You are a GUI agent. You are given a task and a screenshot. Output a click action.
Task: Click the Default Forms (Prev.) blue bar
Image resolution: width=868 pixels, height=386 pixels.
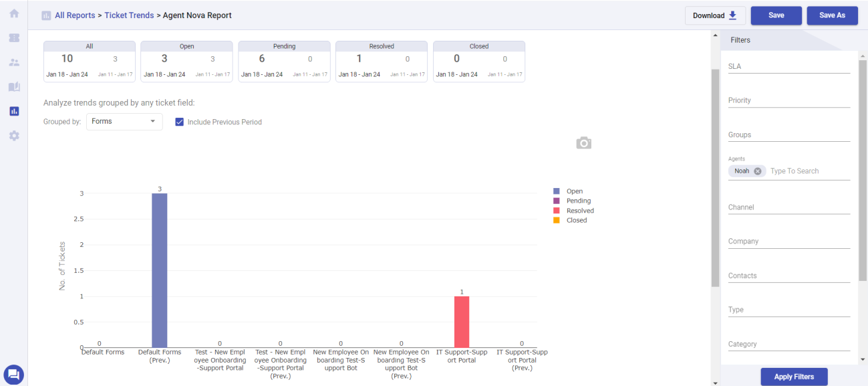click(x=159, y=270)
